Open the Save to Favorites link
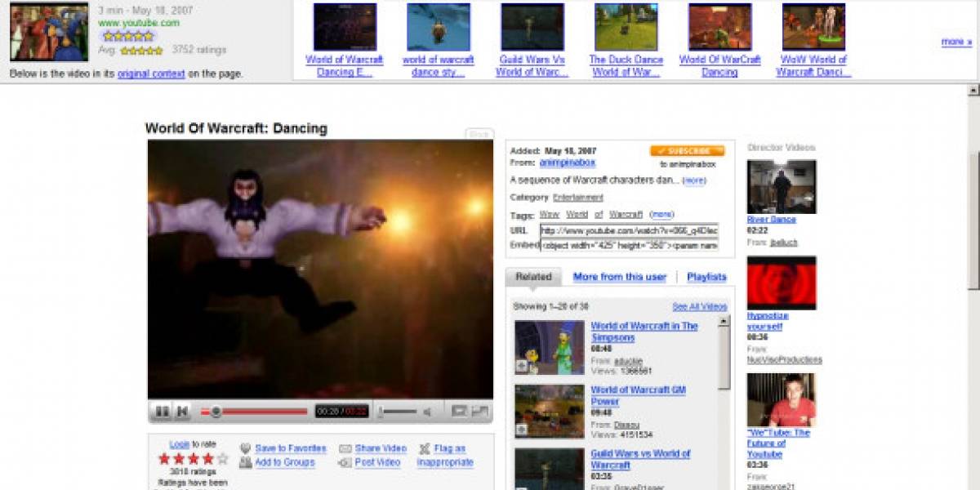Image resolution: width=980 pixels, height=490 pixels. click(291, 448)
